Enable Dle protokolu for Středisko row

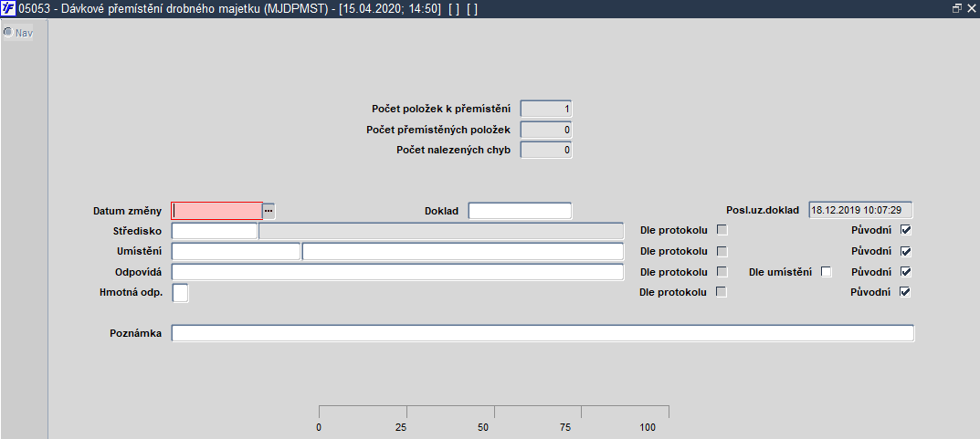(x=722, y=230)
